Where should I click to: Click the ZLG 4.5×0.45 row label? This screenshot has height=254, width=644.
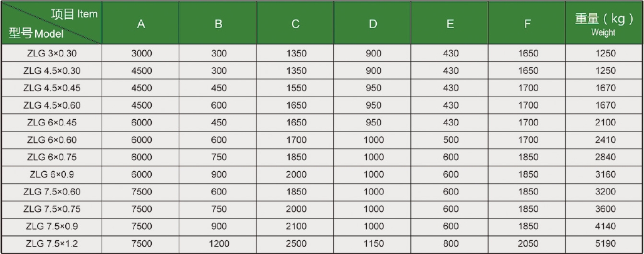[x=52, y=88]
